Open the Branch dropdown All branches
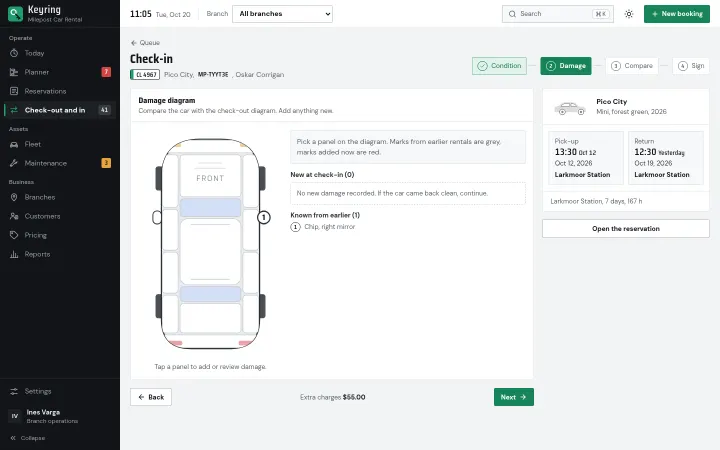Screen dimensions: 720x450 [x=282, y=14]
